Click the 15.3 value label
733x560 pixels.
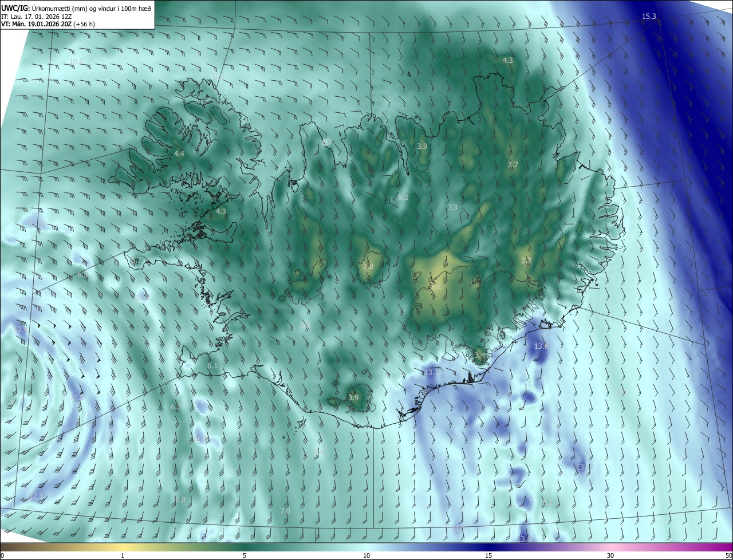649,16
